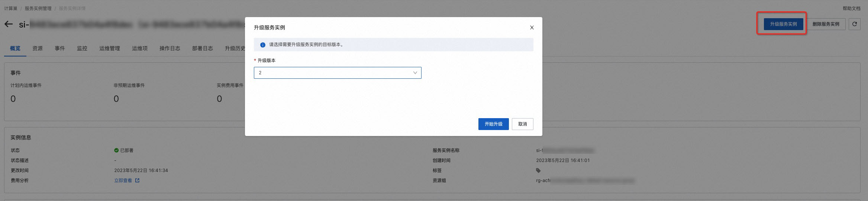This screenshot has width=868, height=201.
Task: Click the dropdown chevron in the version selector
Action: (x=415, y=73)
